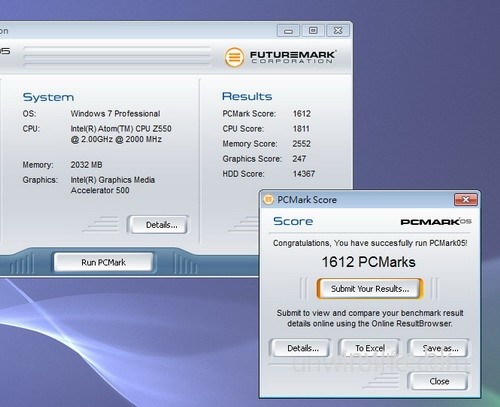Image resolution: width=500 pixels, height=407 pixels.
Task: Click 'Windows 7 Professional' OS value
Action: tap(115, 114)
